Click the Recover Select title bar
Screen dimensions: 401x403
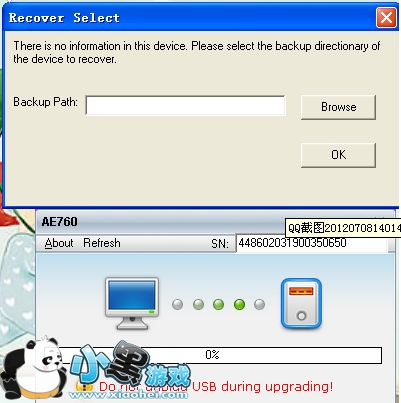click(x=190, y=17)
